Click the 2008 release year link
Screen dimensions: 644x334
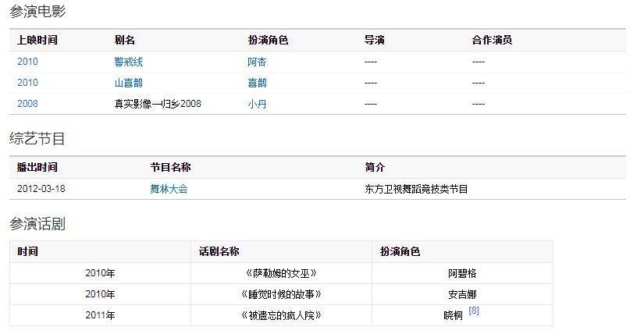(27, 104)
